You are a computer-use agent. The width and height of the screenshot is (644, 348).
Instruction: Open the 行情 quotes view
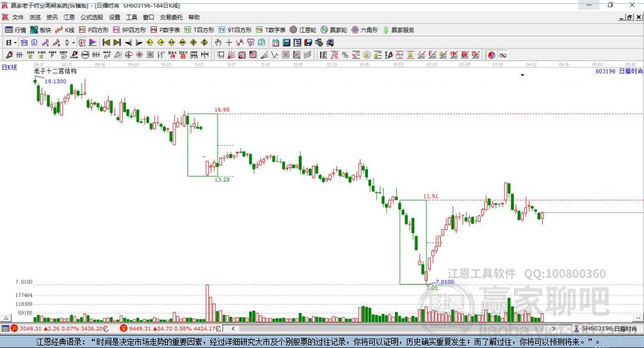15,30
